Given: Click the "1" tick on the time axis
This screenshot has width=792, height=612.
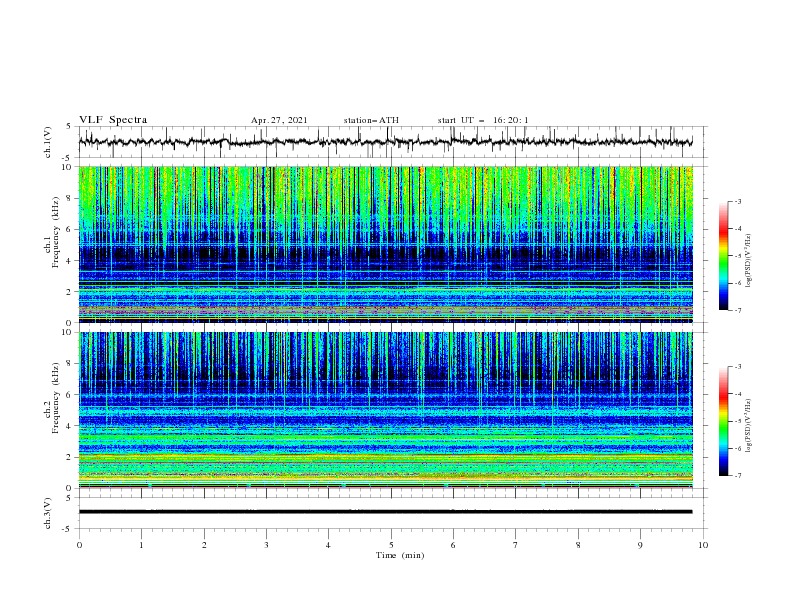Looking at the screenshot, I should tap(142, 545).
